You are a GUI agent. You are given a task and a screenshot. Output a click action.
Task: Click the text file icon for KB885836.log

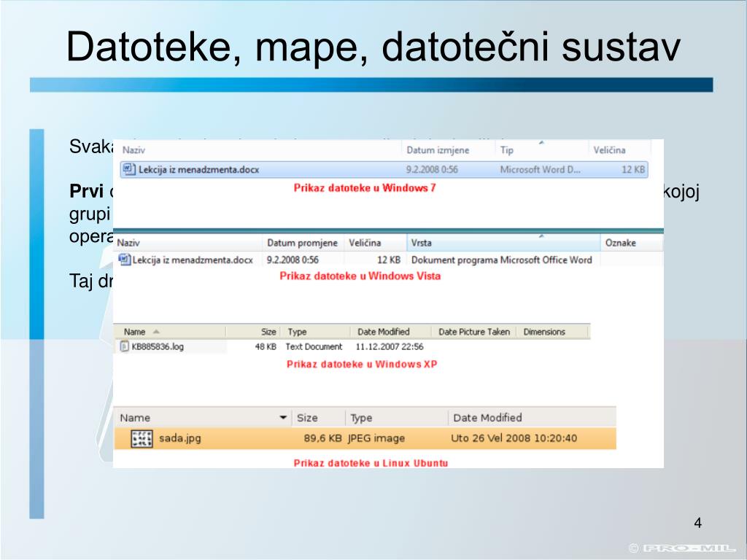click(x=124, y=346)
